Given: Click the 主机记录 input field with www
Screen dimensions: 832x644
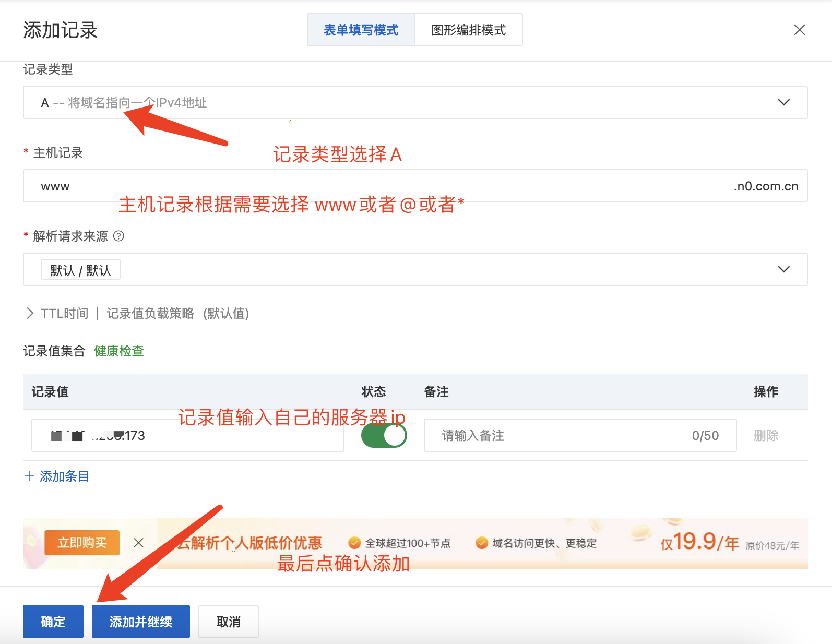Looking at the screenshot, I should coord(365,186).
